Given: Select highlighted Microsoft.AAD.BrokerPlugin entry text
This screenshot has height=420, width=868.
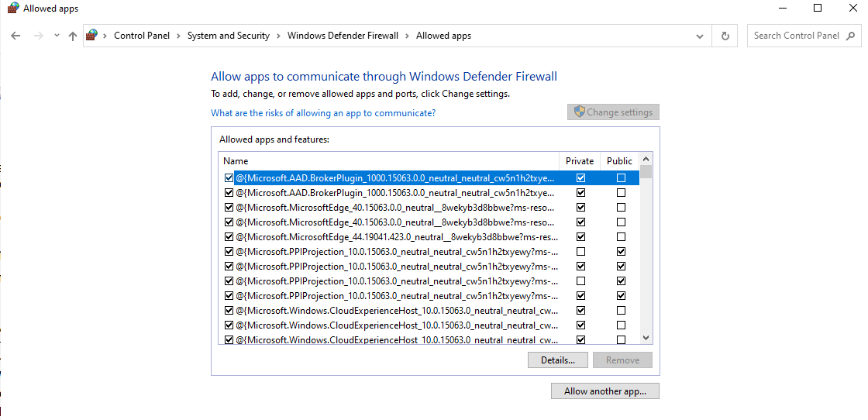Looking at the screenshot, I should [395, 178].
